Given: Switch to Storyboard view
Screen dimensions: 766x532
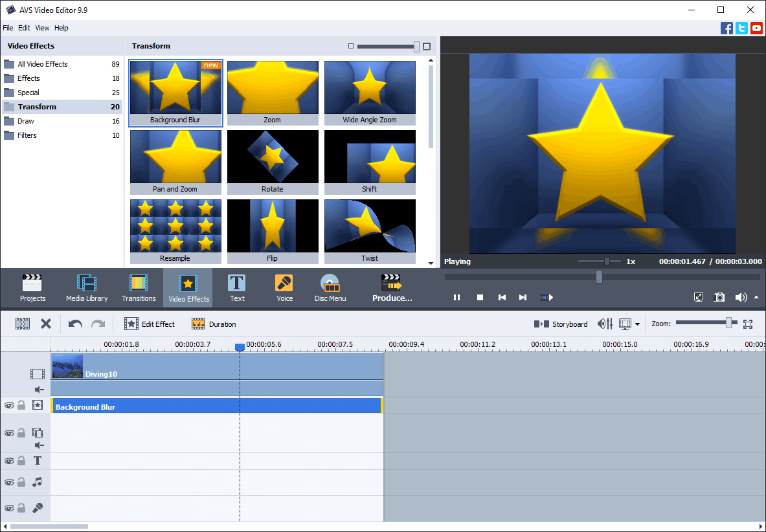Looking at the screenshot, I should 561,324.
